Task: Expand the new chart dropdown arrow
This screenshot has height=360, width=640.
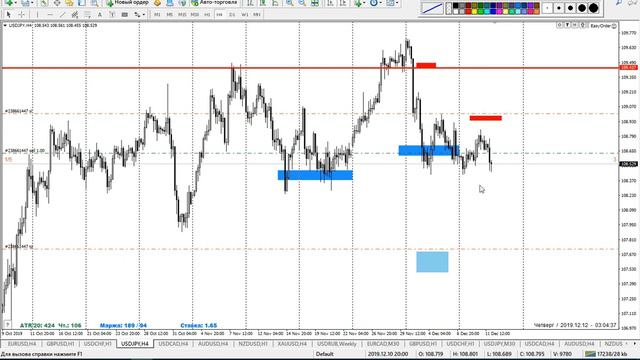Action: coord(16,3)
